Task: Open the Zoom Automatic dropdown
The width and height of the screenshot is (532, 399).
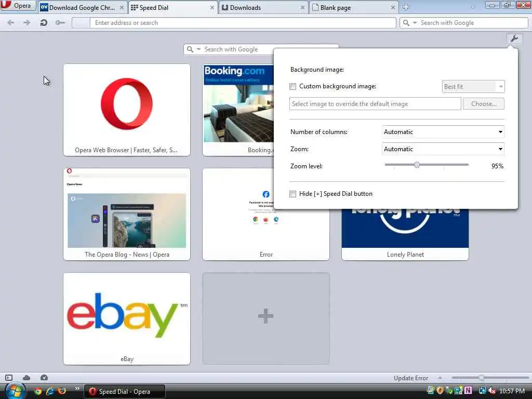Action: pyautogui.click(x=443, y=149)
